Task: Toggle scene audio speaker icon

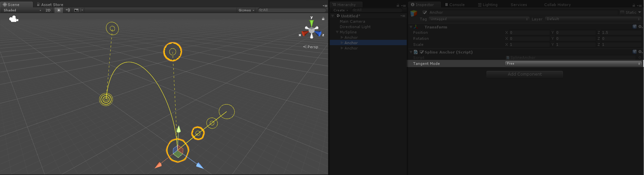Action: tap(68, 10)
